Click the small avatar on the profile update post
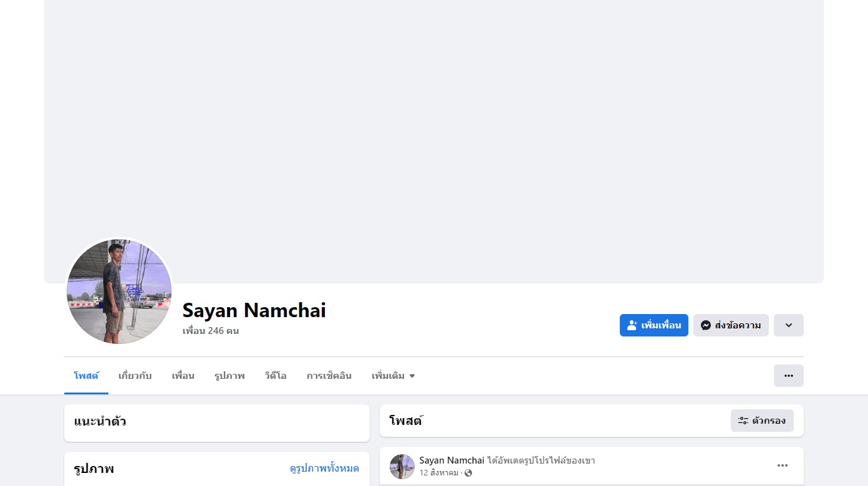 [x=402, y=467]
